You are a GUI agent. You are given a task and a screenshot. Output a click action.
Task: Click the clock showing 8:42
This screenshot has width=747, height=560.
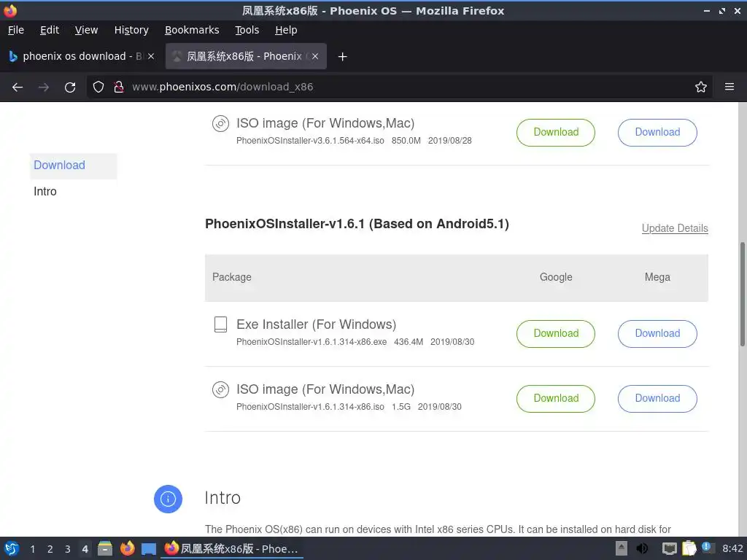[732, 548]
